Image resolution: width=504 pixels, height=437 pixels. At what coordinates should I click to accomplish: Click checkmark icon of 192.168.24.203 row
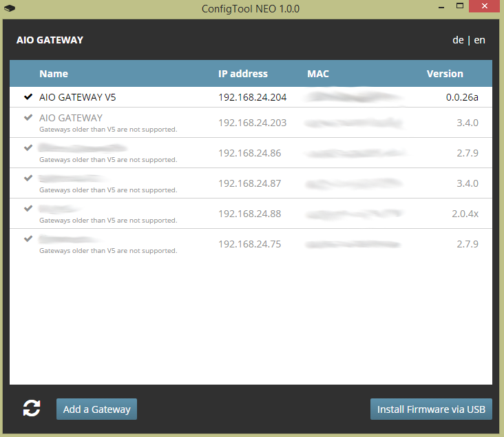28,117
